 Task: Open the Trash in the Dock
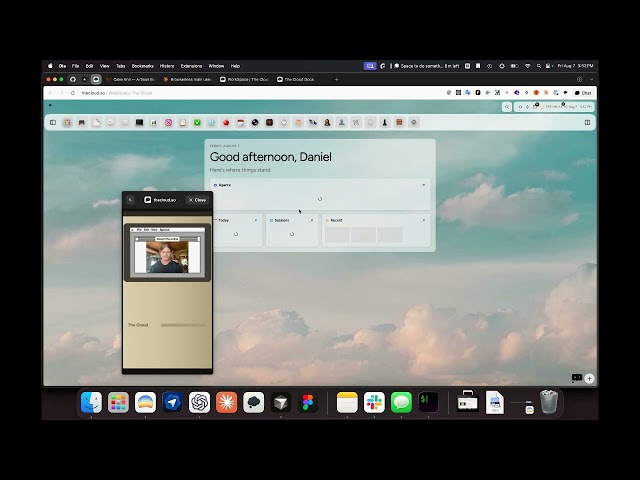coord(549,402)
